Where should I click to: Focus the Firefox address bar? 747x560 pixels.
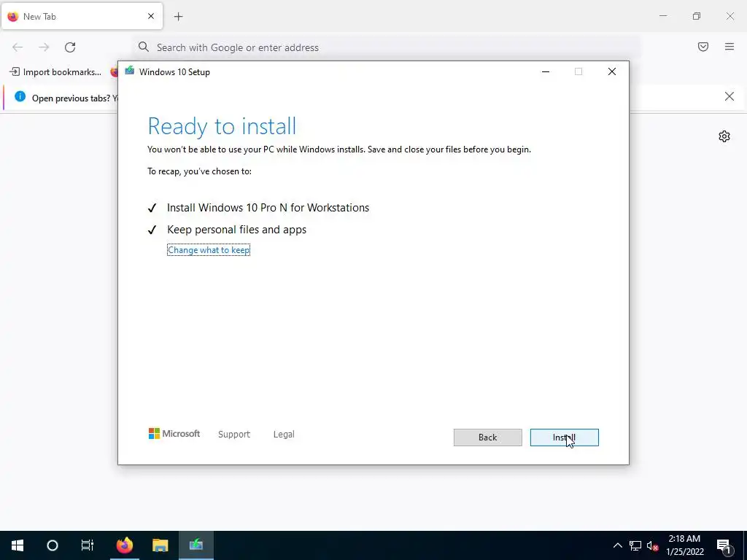(386, 47)
